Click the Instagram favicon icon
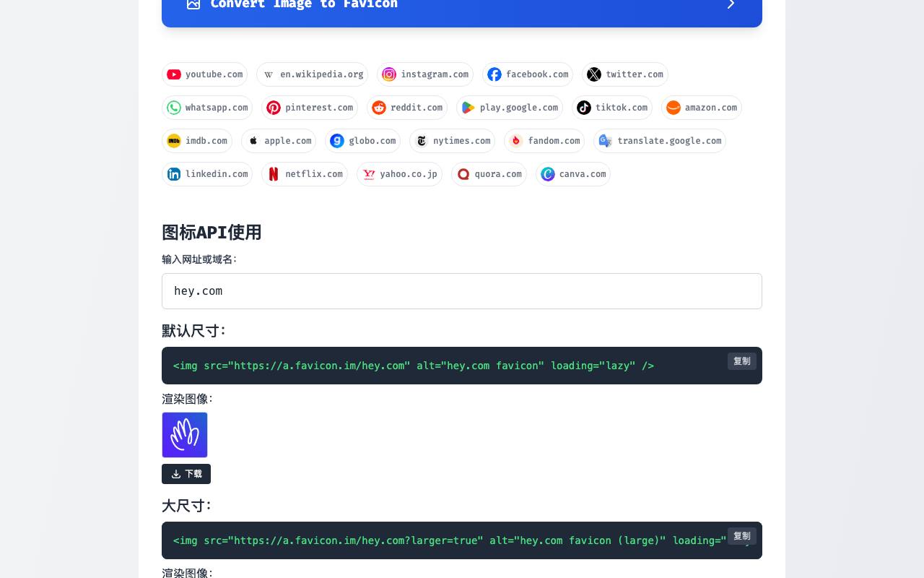 coord(389,74)
